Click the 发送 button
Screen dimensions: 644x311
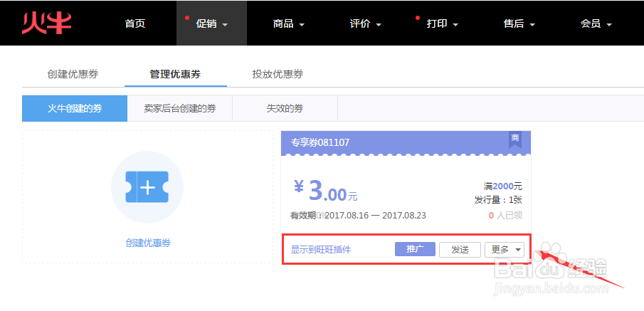[460, 249]
